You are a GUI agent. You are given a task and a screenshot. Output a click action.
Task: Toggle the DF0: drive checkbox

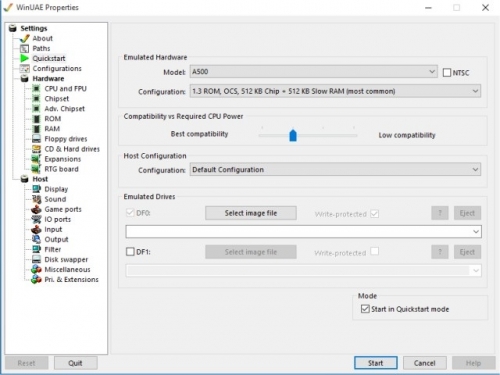[130, 213]
